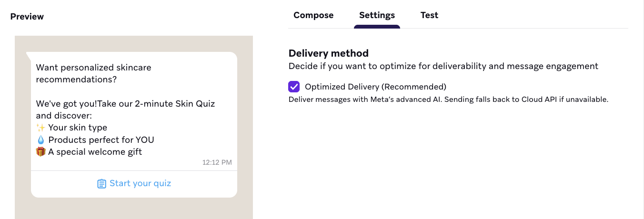The height and width of the screenshot is (219, 644).
Task: Click the 'Your skin type' line
Action: (x=78, y=128)
